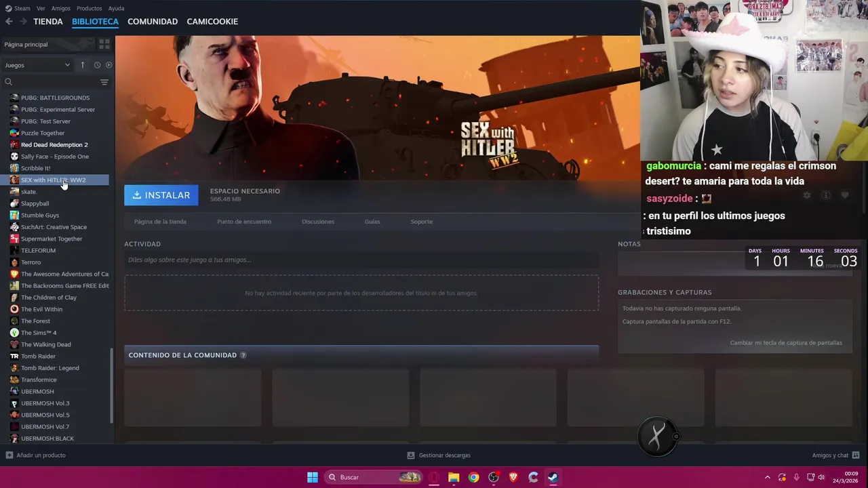The width and height of the screenshot is (868, 488).
Task: Open the Amigos y chat icon
Action: (x=855, y=455)
